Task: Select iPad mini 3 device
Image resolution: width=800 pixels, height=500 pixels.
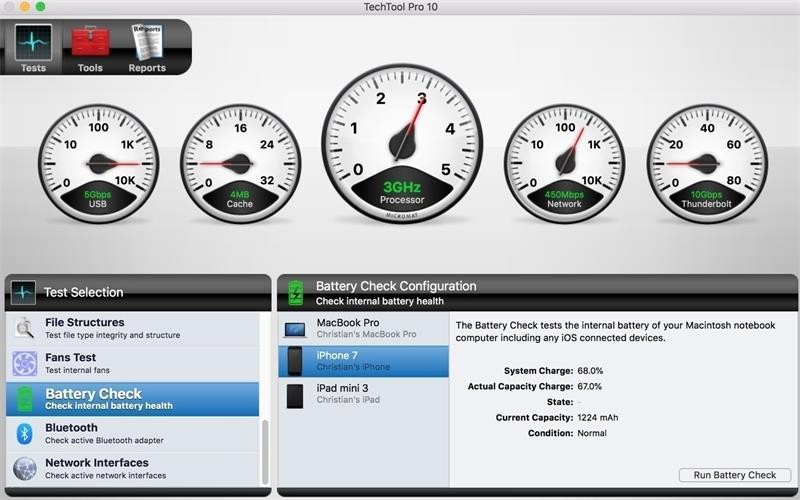Action: 363,394
